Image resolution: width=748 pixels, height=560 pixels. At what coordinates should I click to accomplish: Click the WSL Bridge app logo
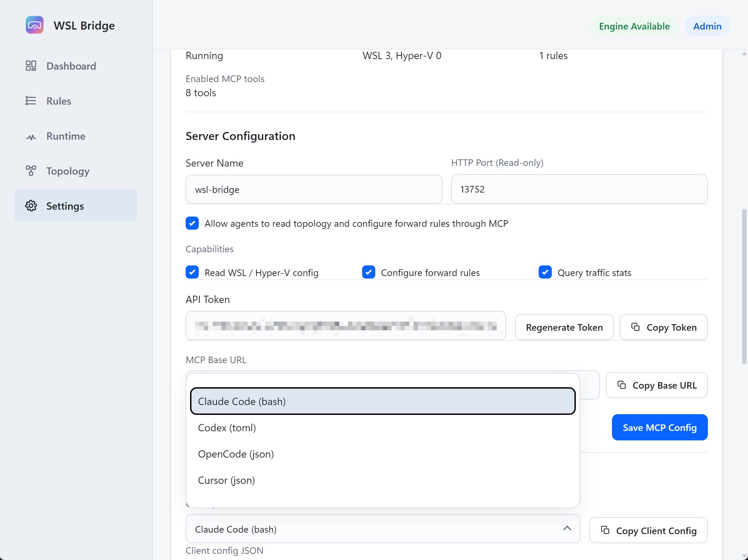click(35, 25)
